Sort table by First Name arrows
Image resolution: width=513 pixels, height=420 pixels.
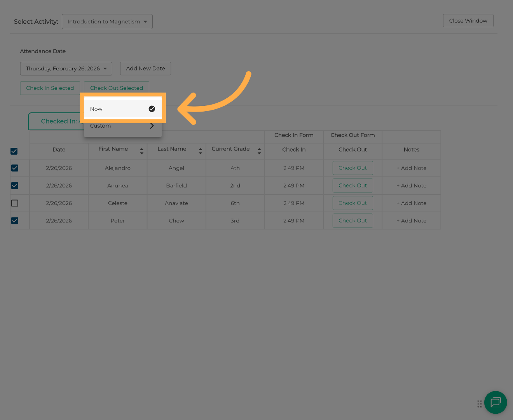click(141, 151)
